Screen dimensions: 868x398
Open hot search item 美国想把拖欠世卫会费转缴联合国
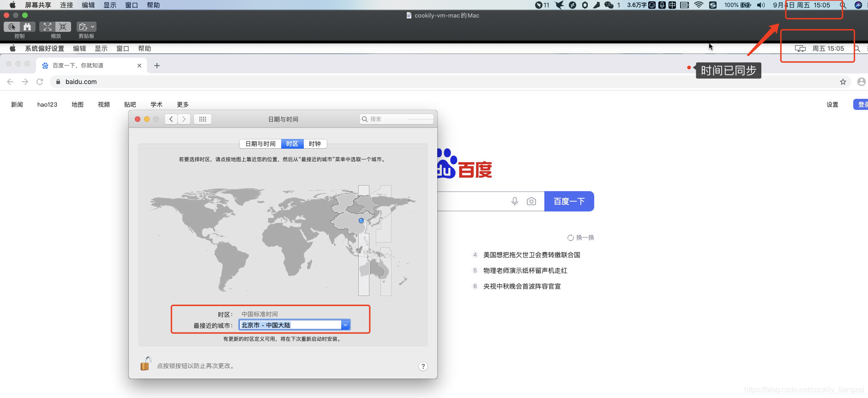pos(532,255)
